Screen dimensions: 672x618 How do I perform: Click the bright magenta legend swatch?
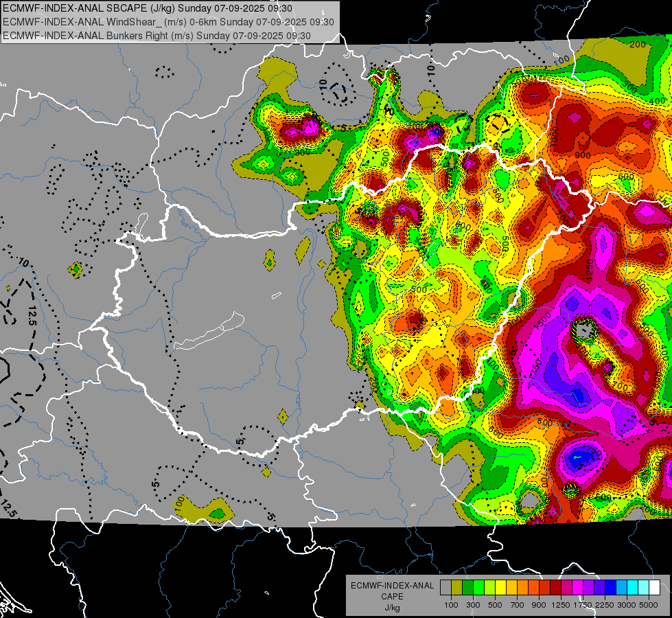578,588
